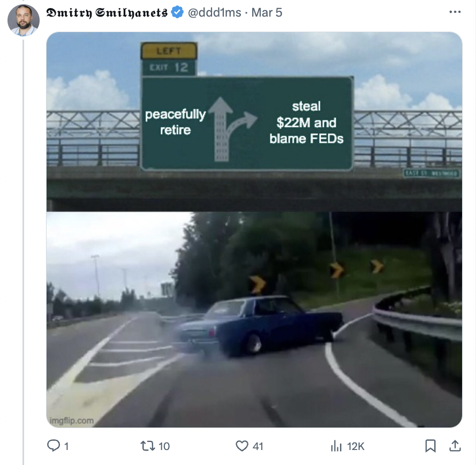Open the exit 12 meme image
This screenshot has width=476, height=465.
[254, 229]
